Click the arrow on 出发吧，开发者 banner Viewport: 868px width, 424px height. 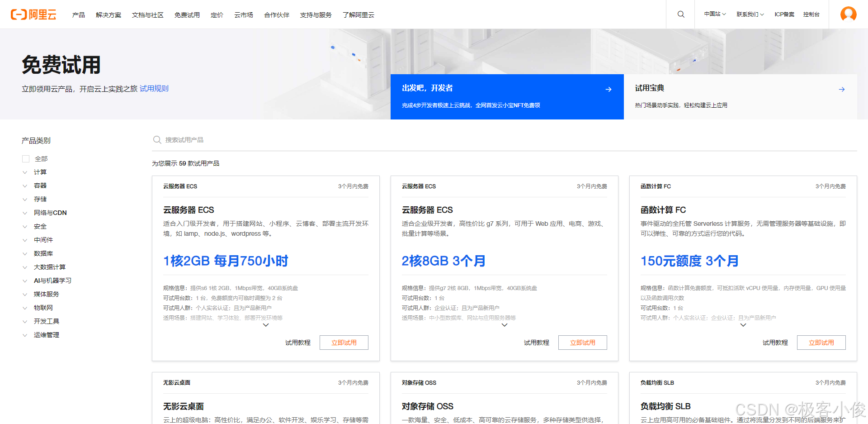tap(609, 90)
